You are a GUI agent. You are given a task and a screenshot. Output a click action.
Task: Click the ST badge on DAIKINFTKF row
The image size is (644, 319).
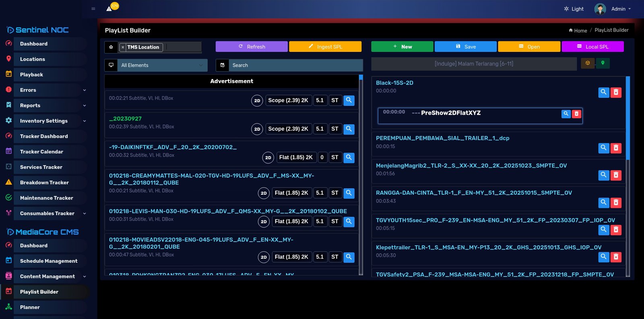(335, 157)
